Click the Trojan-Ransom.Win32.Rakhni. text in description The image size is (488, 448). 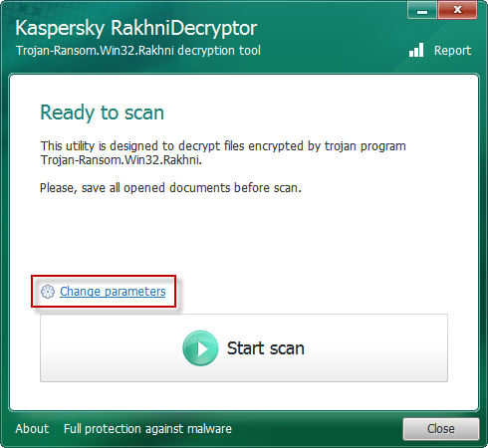pyautogui.click(x=122, y=160)
